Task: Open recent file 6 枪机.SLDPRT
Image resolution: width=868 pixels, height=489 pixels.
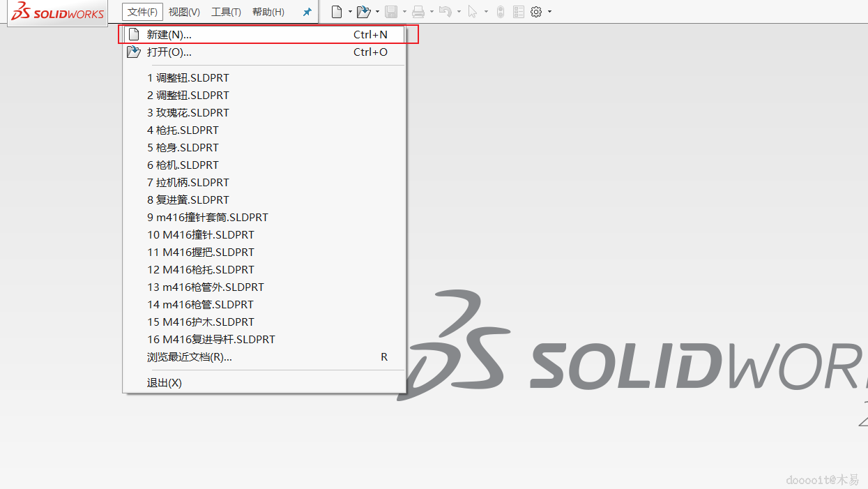Action: pyautogui.click(x=264, y=165)
